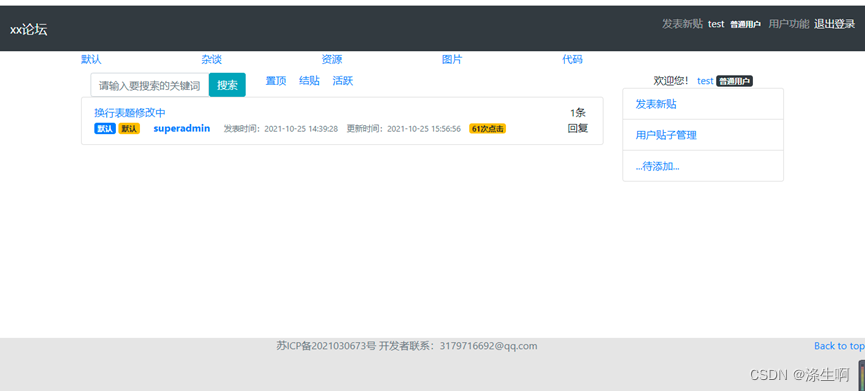
Task: Click the 搜索 search button
Action: tap(227, 85)
